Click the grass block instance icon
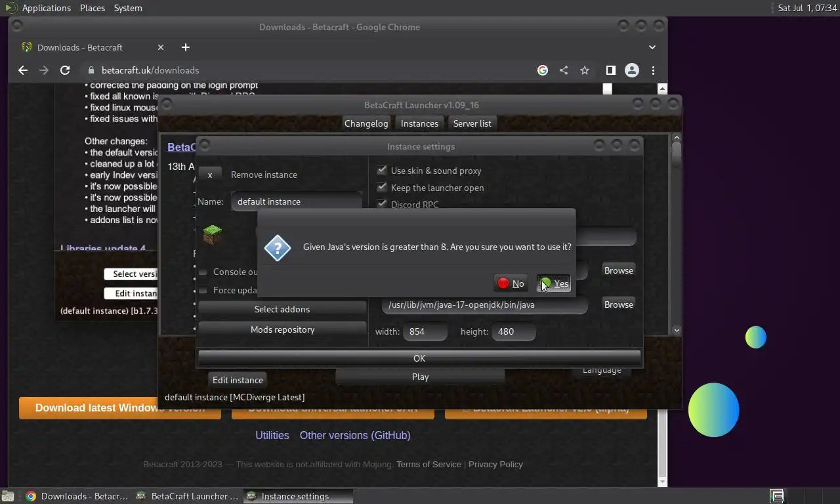 pyautogui.click(x=212, y=234)
